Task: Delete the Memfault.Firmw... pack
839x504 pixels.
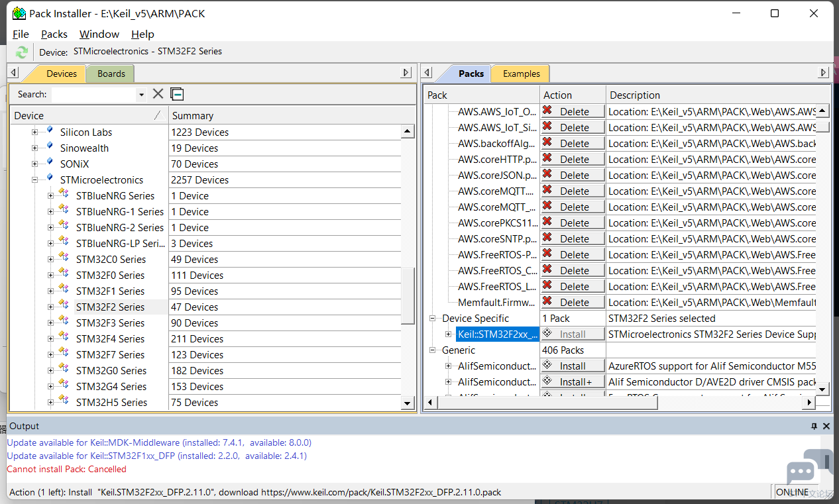Action: [573, 302]
